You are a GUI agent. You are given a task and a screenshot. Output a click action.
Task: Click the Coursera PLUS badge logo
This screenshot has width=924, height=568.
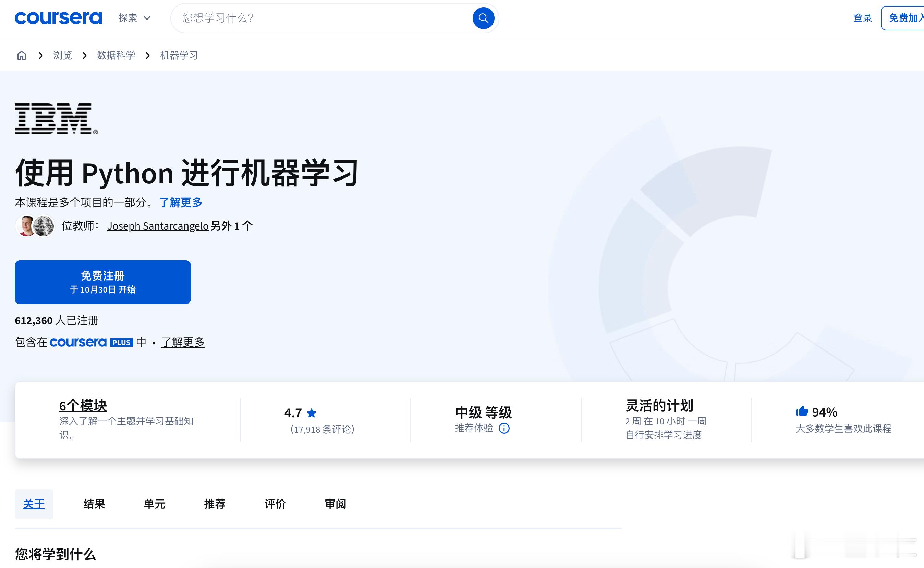(x=91, y=342)
